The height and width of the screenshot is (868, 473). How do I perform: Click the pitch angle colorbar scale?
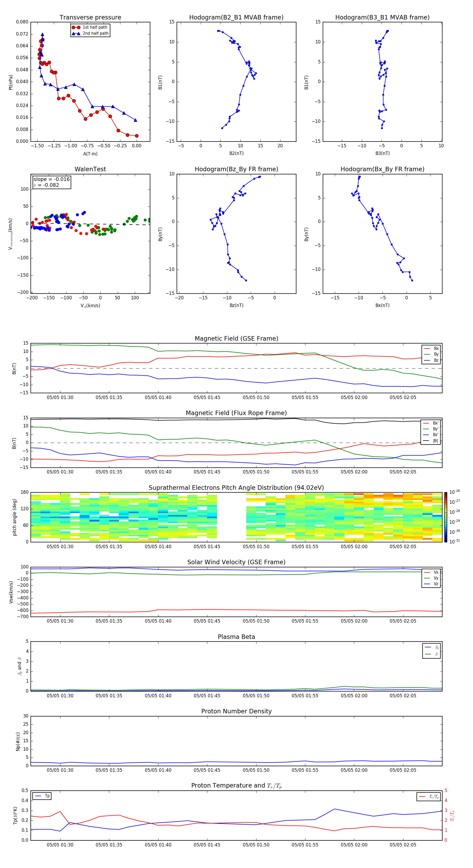446,517
